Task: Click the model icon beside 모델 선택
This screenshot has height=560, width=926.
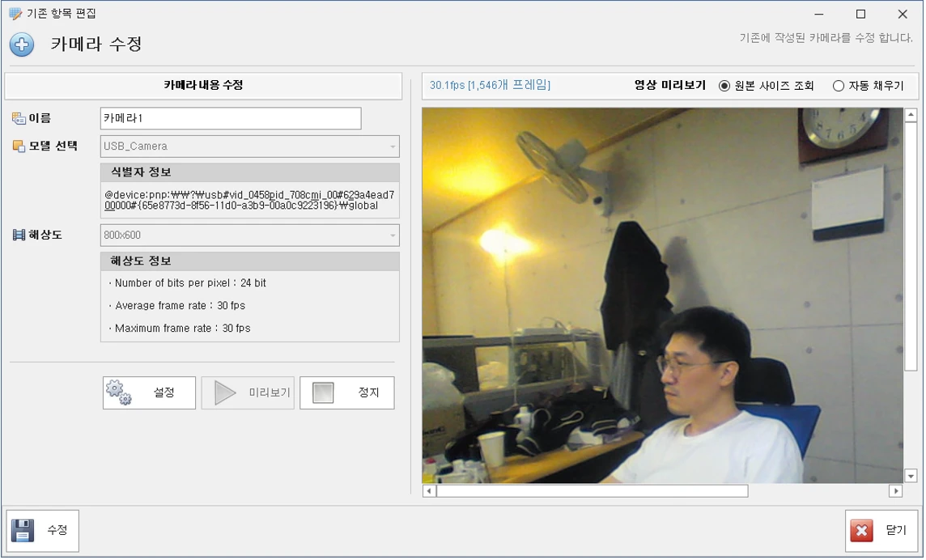Action: pos(19,146)
